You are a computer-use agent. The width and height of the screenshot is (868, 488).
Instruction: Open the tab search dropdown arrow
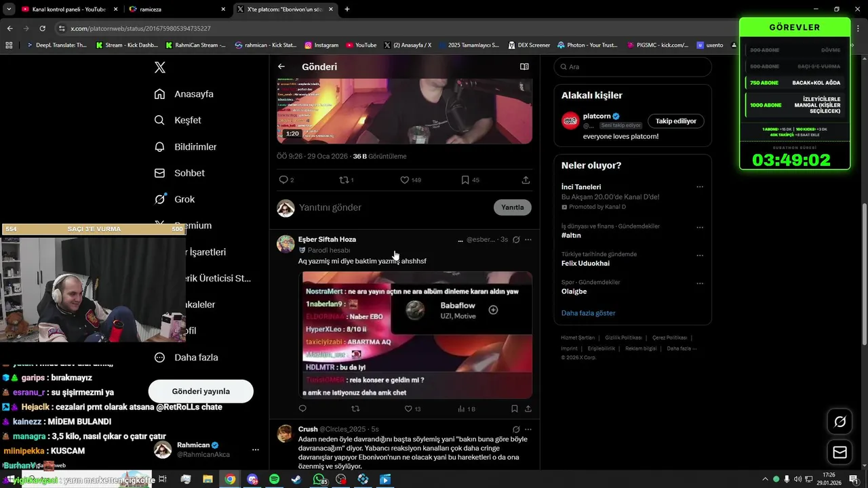pyautogui.click(x=9, y=9)
